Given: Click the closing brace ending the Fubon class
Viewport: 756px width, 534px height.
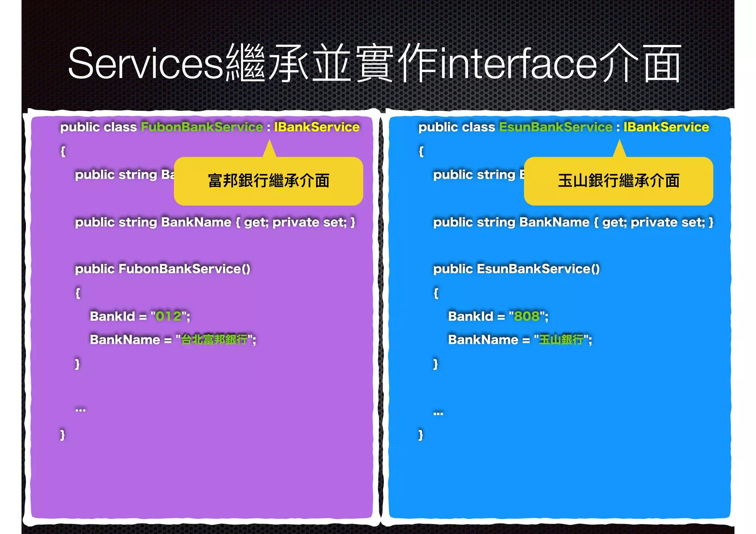Looking at the screenshot, I should (62, 434).
